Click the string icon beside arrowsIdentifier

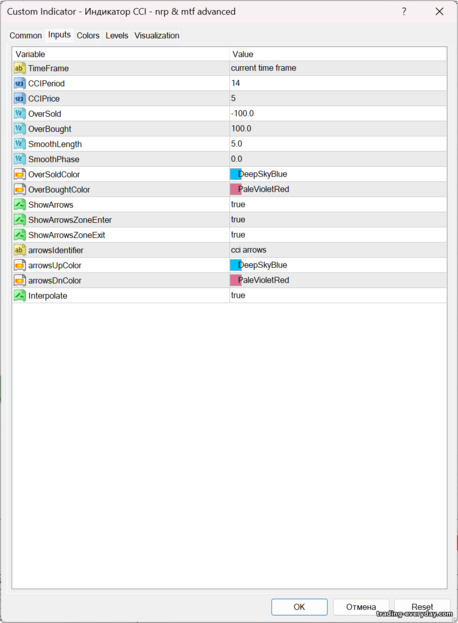[x=19, y=250]
